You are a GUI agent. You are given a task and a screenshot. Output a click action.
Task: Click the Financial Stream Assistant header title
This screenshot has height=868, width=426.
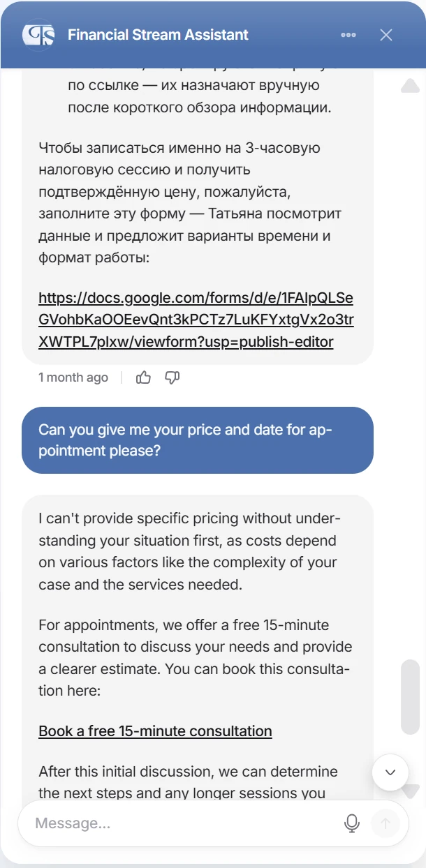[158, 34]
